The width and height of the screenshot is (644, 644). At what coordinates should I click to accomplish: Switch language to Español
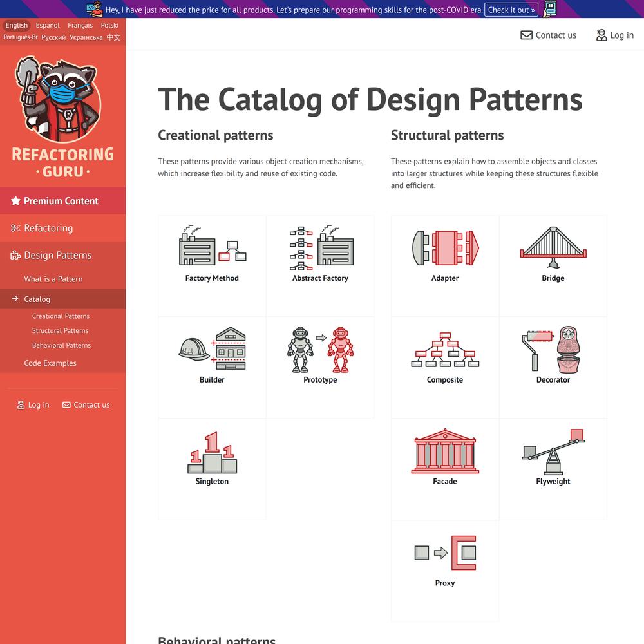pyautogui.click(x=48, y=26)
